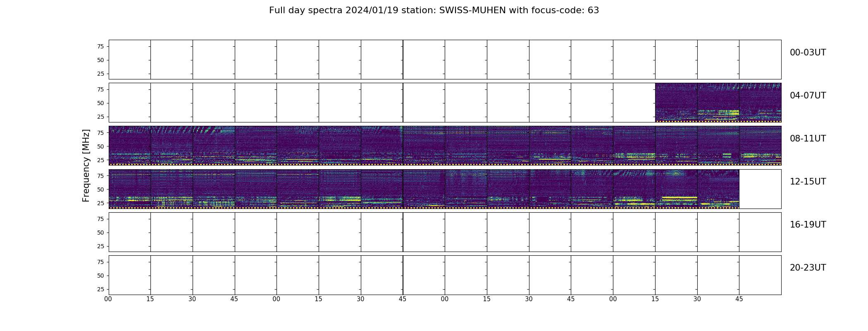The image size is (868, 331).
Task: Click the empty final panel in 12-15UT row
Action: click(760, 189)
